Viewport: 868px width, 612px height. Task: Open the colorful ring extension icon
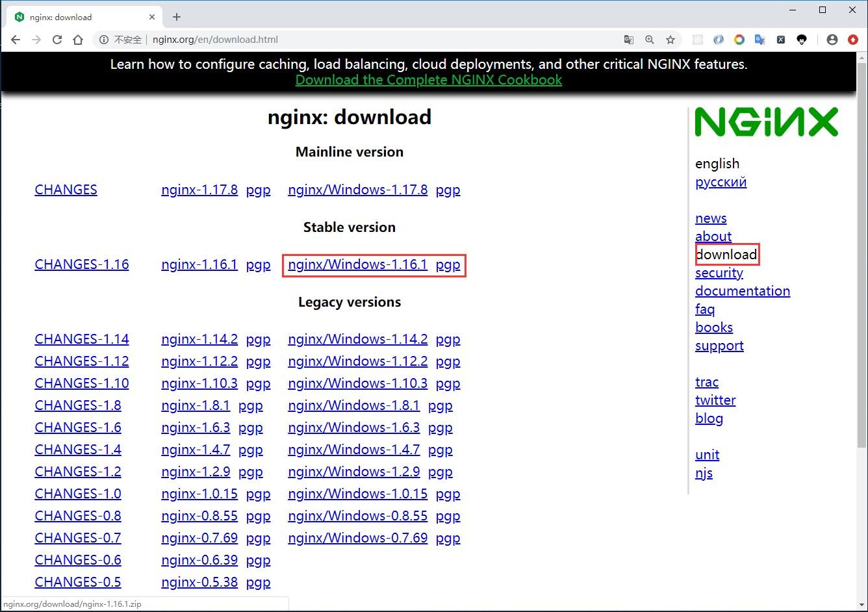(739, 40)
